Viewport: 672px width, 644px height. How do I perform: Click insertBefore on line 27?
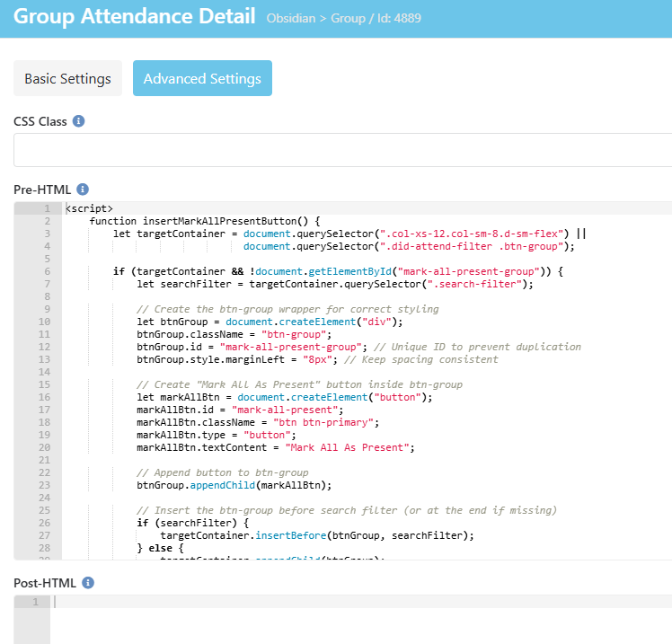pos(290,535)
